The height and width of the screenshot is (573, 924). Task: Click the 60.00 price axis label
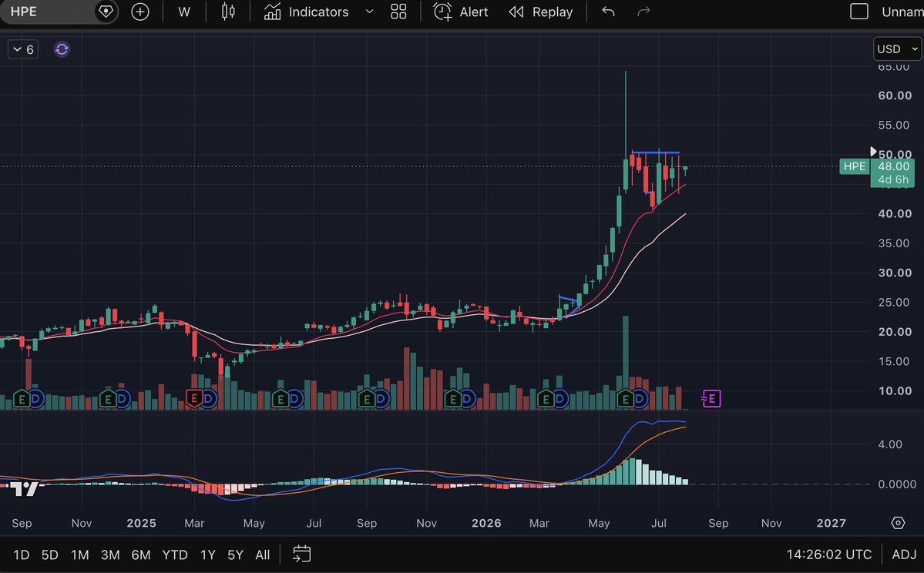(895, 95)
